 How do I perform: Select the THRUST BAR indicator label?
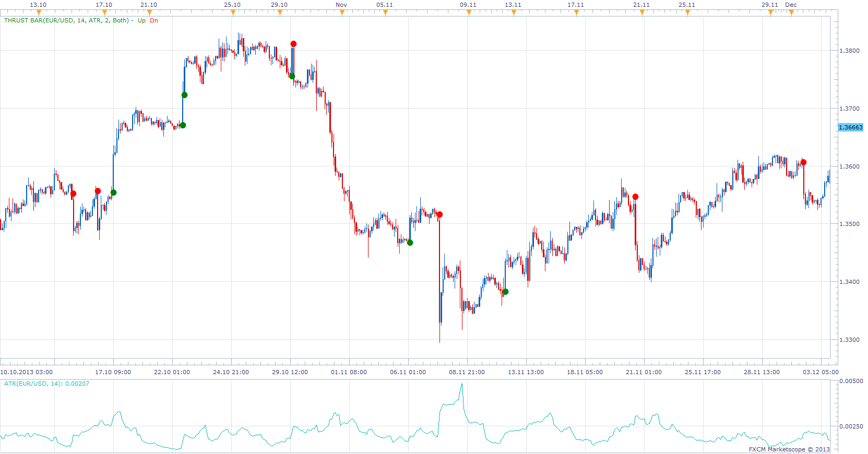66,20
